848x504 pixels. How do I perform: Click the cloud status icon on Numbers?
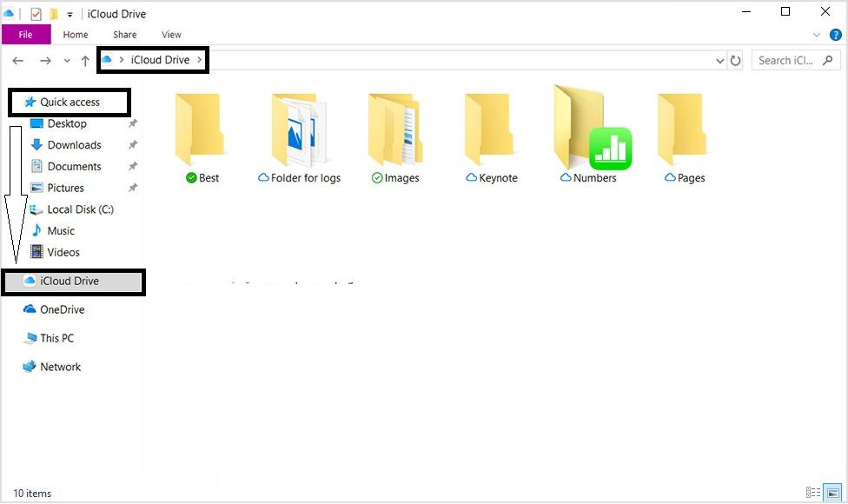tap(566, 177)
